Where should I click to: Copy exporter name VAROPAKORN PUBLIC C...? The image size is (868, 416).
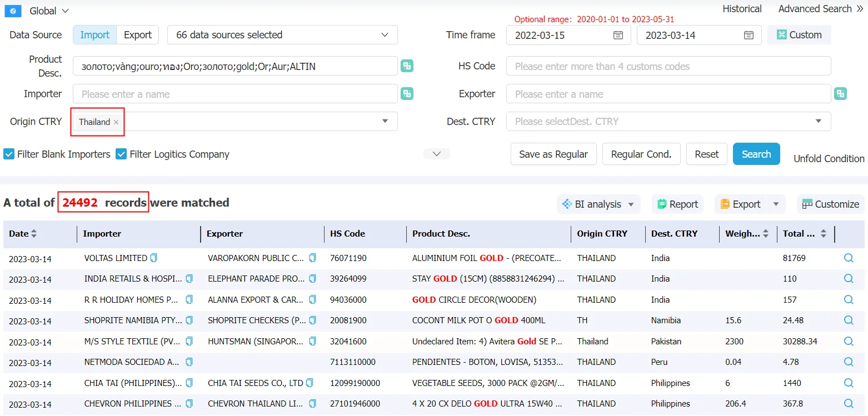pyautogui.click(x=312, y=258)
